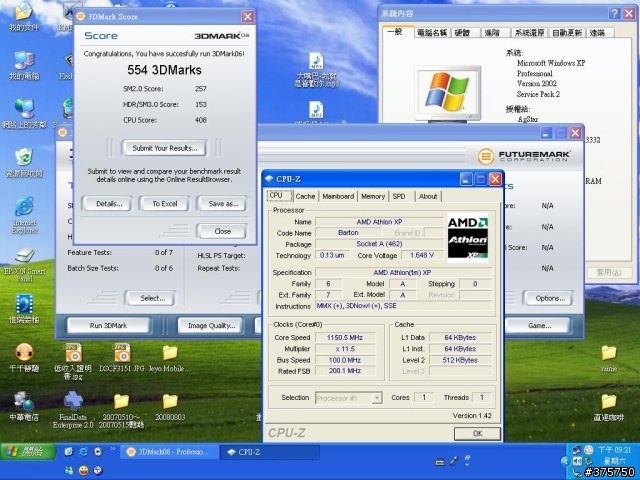
Task: Switch to the Cache tab in CPU-Z
Action: (305, 196)
